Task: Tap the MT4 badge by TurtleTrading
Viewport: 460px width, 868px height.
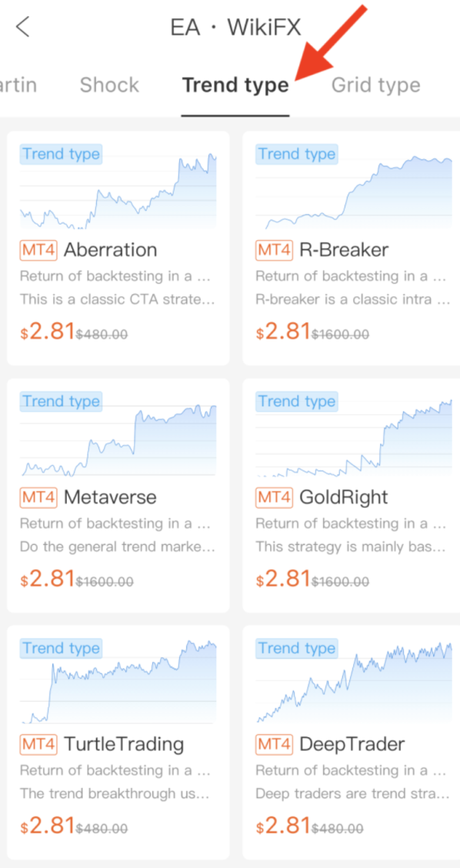Action: [38, 744]
